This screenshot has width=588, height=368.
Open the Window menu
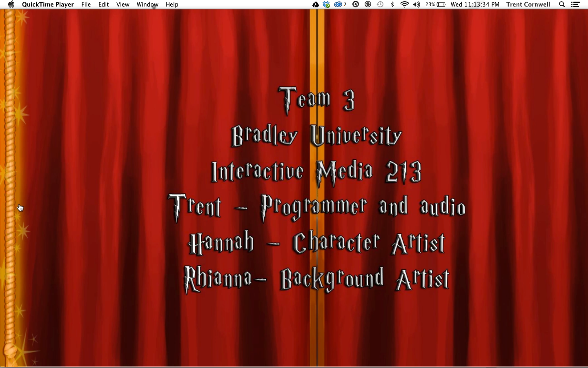[x=147, y=4]
